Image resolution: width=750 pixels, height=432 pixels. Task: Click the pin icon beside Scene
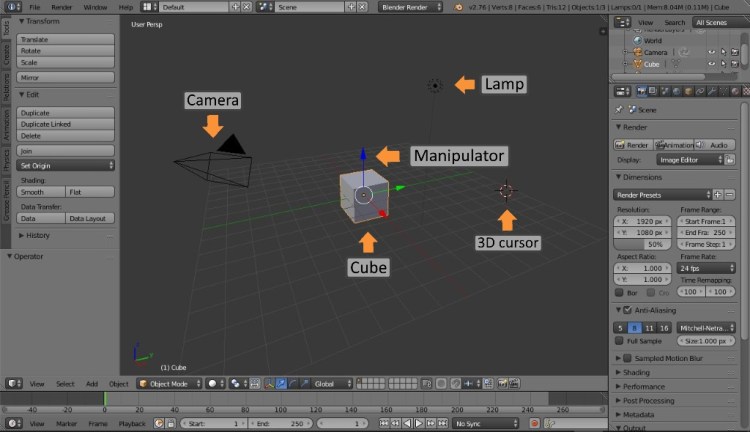click(x=619, y=110)
